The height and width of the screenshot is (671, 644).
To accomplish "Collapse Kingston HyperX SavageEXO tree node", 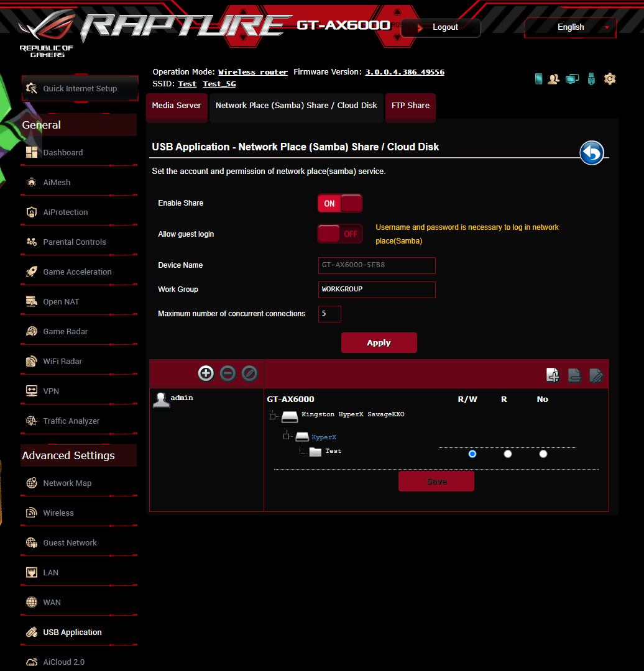I will 272,416.
